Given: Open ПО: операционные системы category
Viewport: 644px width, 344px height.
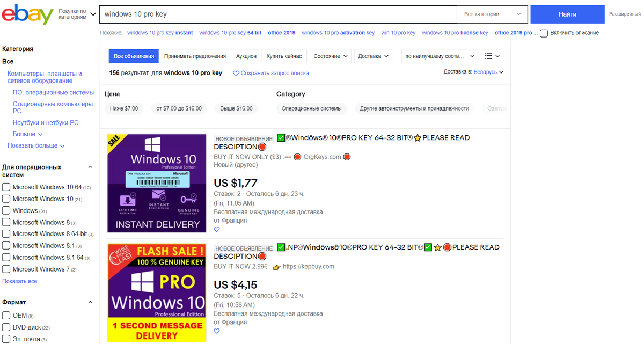Looking at the screenshot, I should 53,92.
